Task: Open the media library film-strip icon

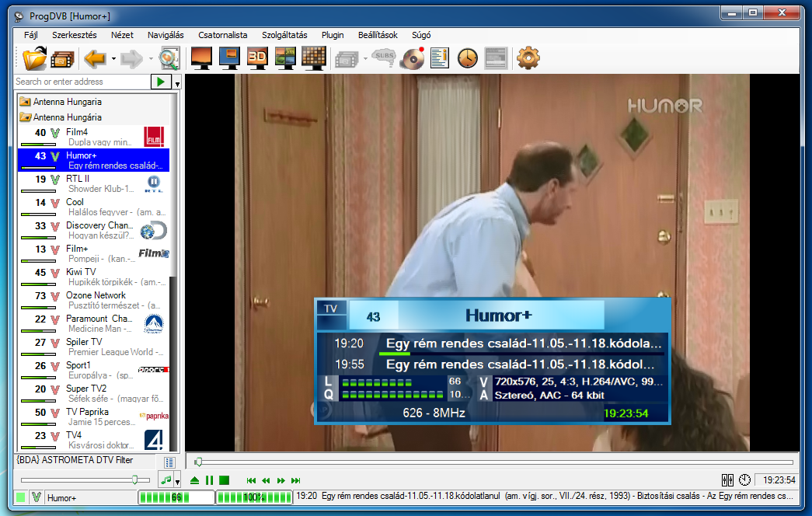Action: 62,60
